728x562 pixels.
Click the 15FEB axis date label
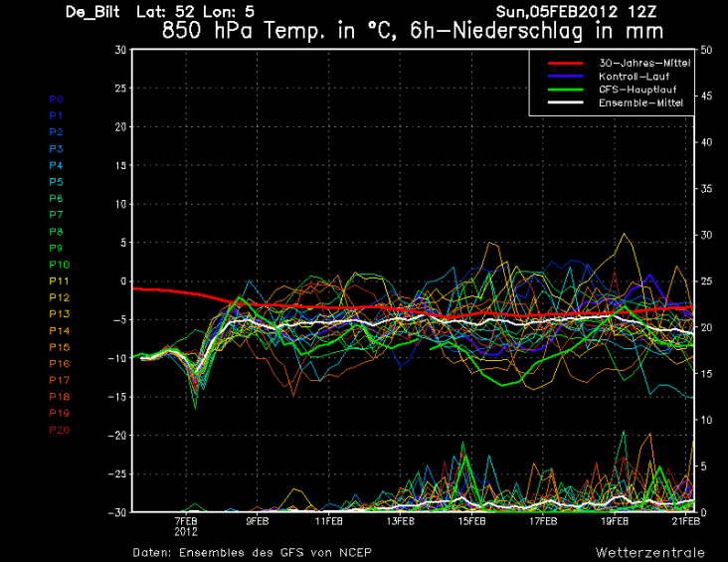click(x=471, y=521)
